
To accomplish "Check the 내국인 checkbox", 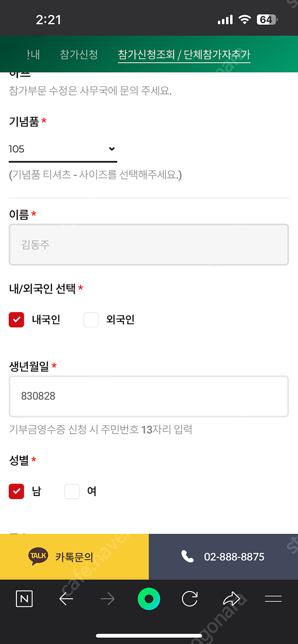I will (17, 320).
